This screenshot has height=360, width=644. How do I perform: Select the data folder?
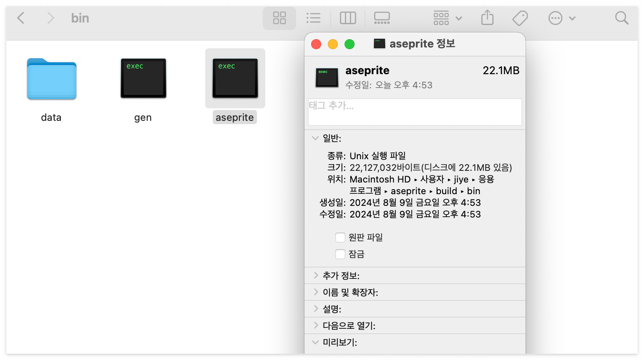[52, 79]
